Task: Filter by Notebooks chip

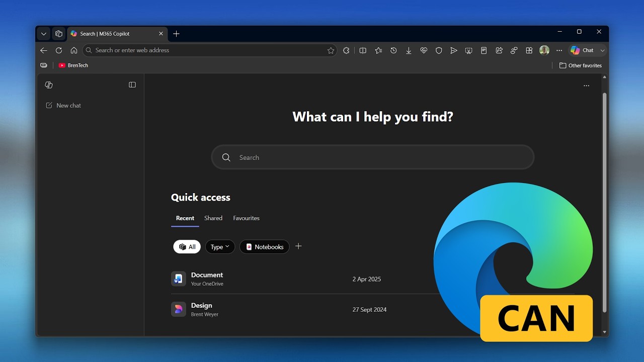Action: [265, 247]
